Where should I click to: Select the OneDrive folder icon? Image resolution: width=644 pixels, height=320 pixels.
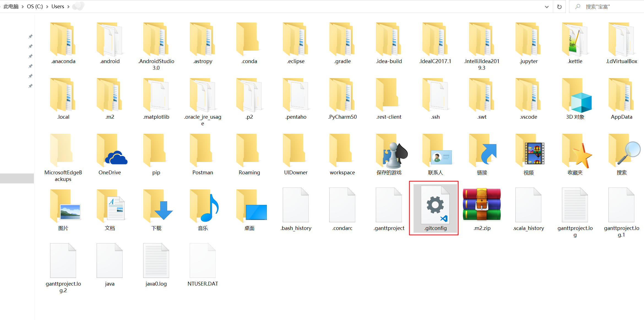[110, 151]
